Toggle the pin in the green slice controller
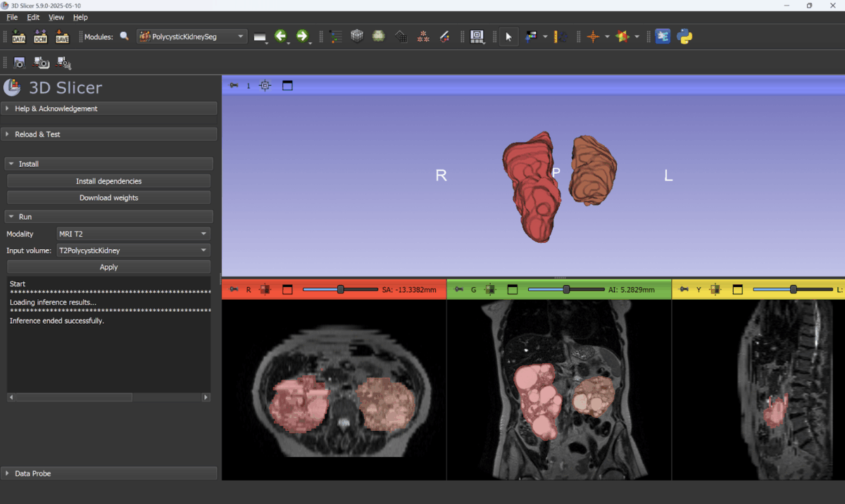The image size is (845, 504). pyautogui.click(x=457, y=289)
